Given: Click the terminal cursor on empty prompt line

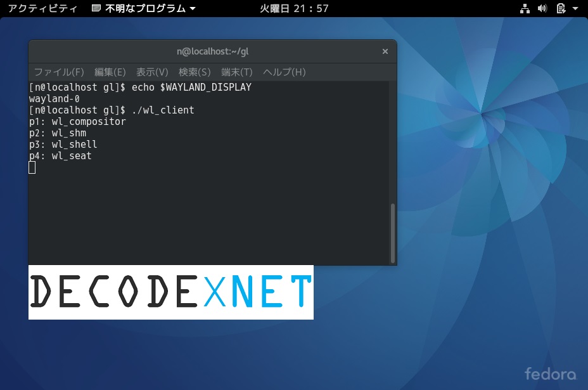Looking at the screenshot, I should pyautogui.click(x=32, y=167).
